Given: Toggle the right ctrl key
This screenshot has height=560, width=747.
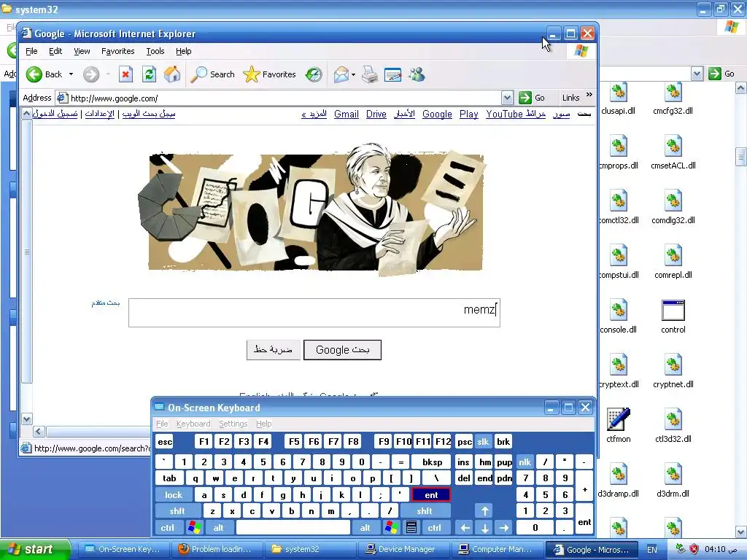Looking at the screenshot, I should (435, 528).
